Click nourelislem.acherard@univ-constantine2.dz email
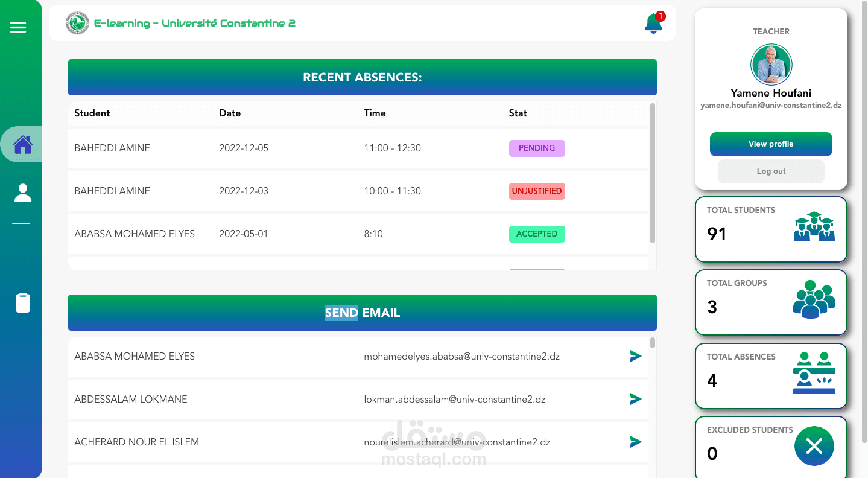 [457, 442]
